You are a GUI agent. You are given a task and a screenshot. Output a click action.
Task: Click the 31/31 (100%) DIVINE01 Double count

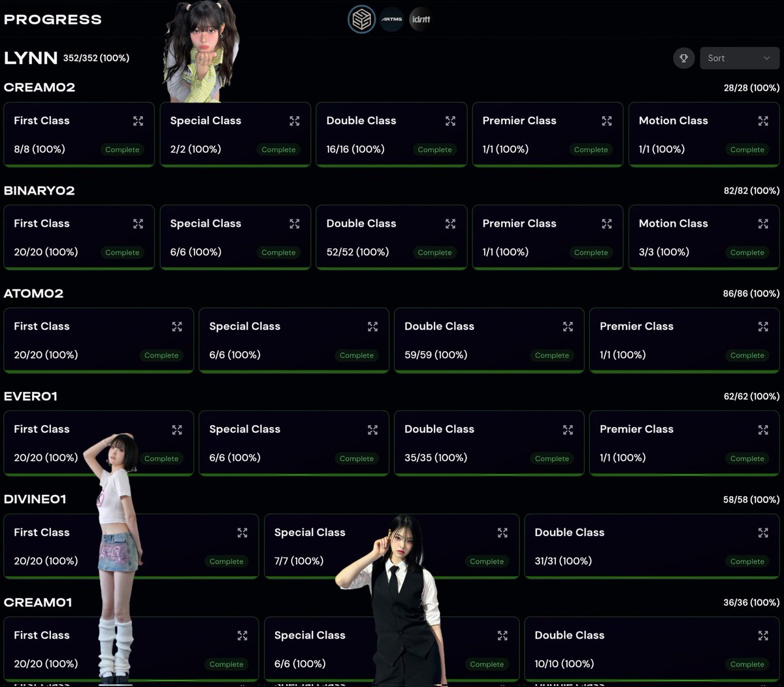(x=563, y=561)
